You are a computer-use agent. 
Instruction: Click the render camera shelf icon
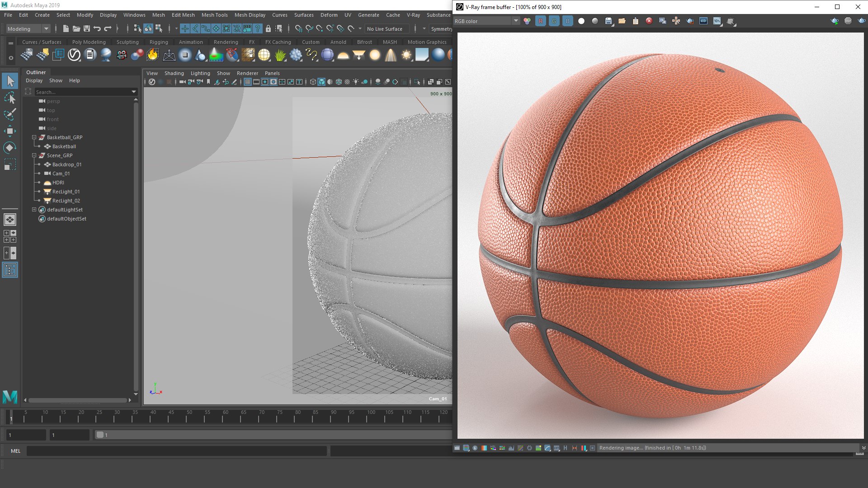[x=122, y=55]
